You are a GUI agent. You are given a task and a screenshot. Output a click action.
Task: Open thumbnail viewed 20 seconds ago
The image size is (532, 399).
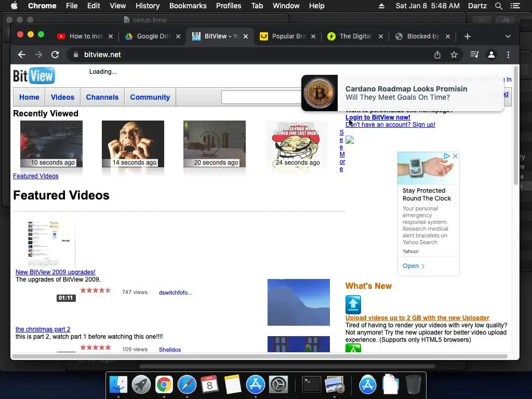click(215, 144)
